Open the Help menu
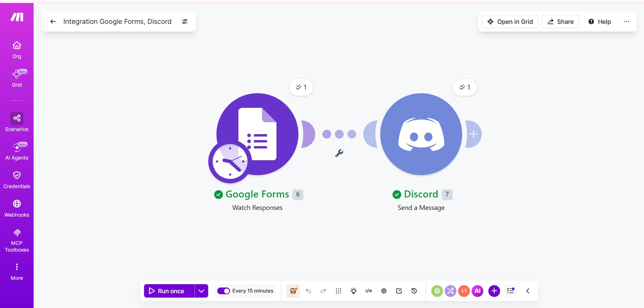Viewport: 644px width, 308px height. (x=600, y=21)
